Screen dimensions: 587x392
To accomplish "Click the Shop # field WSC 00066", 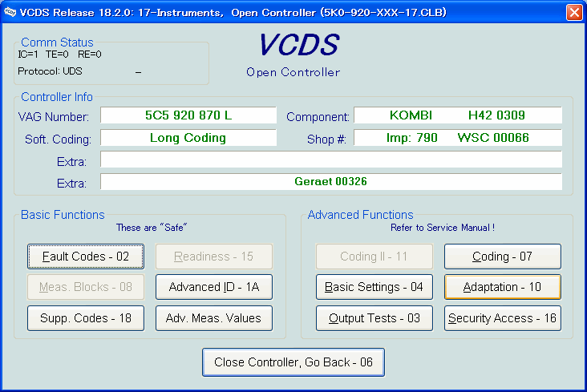I will pyautogui.click(x=457, y=138).
